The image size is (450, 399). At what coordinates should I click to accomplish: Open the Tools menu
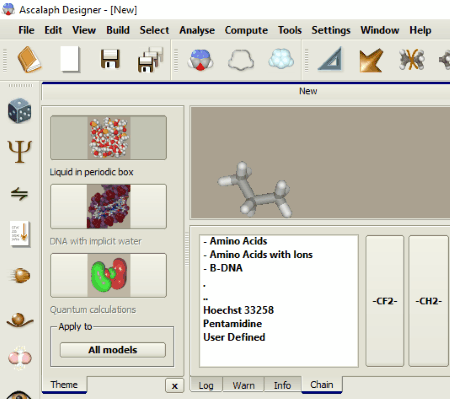pos(290,30)
